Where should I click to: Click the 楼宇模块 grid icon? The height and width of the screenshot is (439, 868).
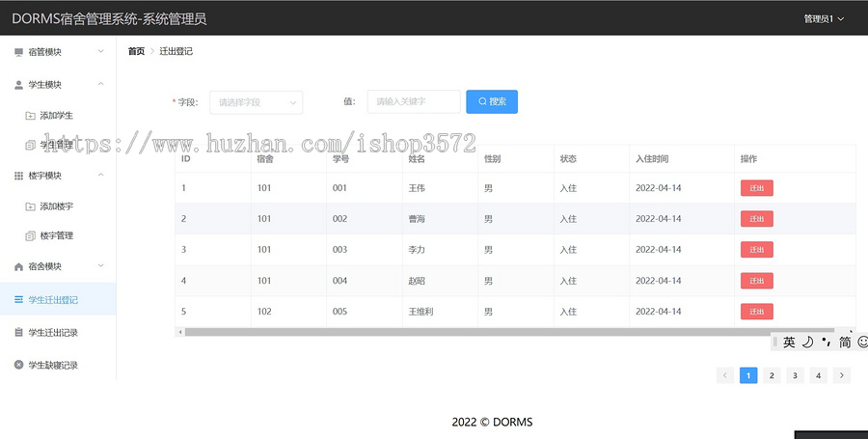(x=19, y=176)
